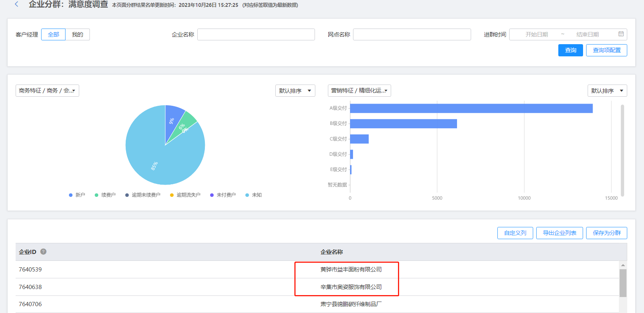The image size is (644, 313).
Task: Toggle the 新户 legend item
Action: [77, 195]
